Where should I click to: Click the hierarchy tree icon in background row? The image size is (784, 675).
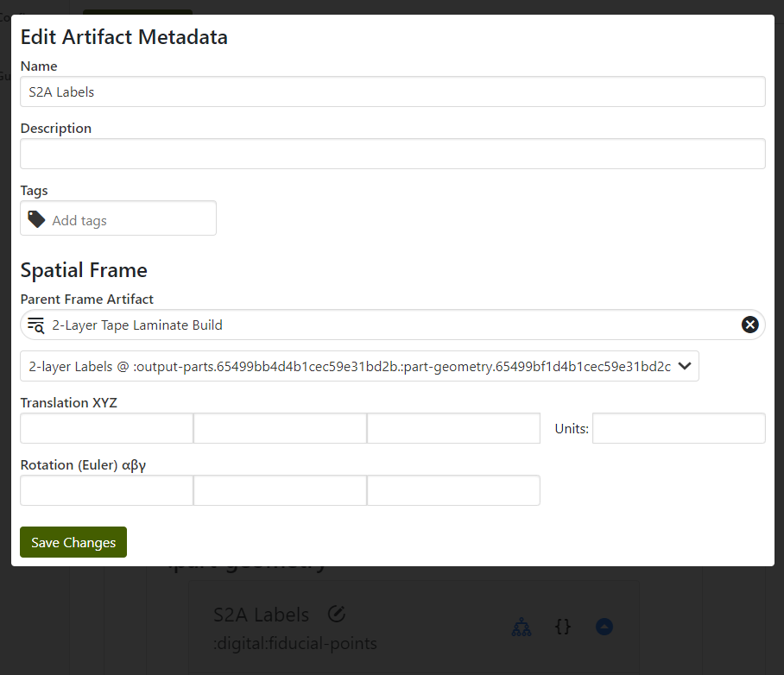pyautogui.click(x=522, y=627)
